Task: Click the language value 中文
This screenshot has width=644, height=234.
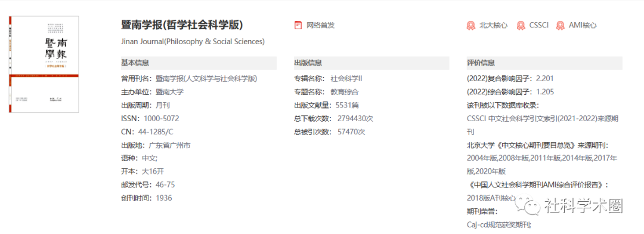Action: pos(149,158)
